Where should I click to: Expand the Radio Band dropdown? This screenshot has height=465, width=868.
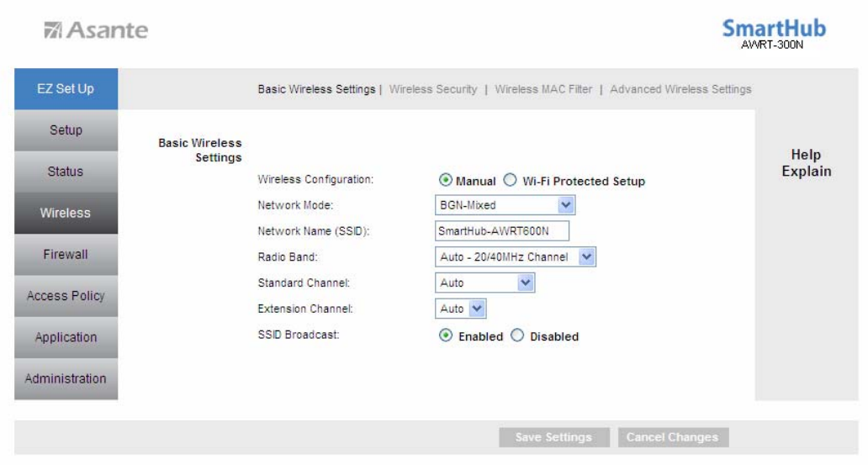pyautogui.click(x=516, y=256)
